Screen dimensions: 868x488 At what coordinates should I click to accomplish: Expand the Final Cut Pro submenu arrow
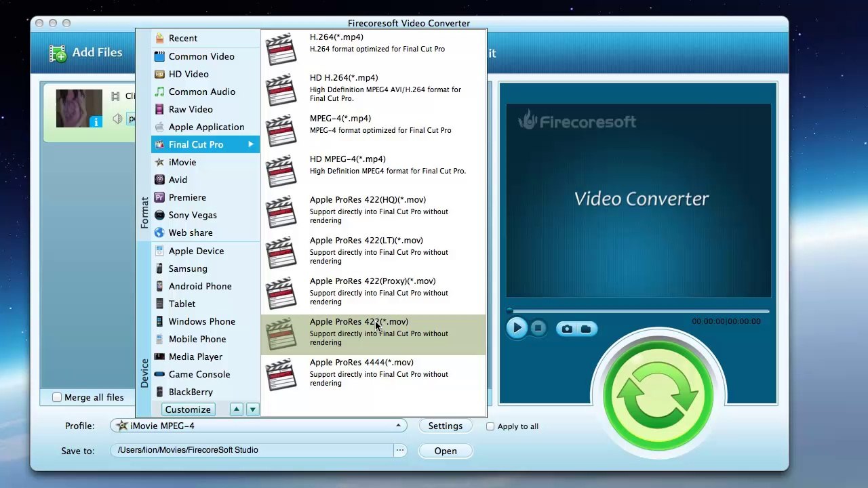[x=251, y=144]
